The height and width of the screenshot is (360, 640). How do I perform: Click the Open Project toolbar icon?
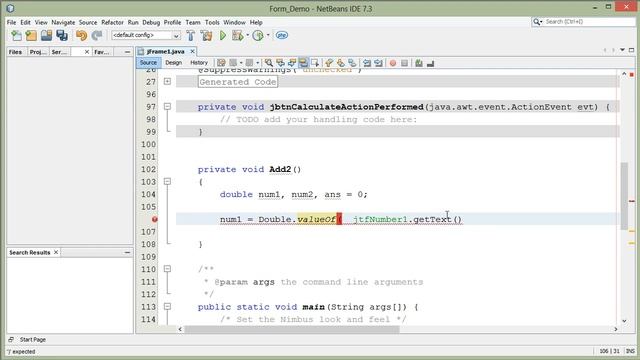point(47,36)
